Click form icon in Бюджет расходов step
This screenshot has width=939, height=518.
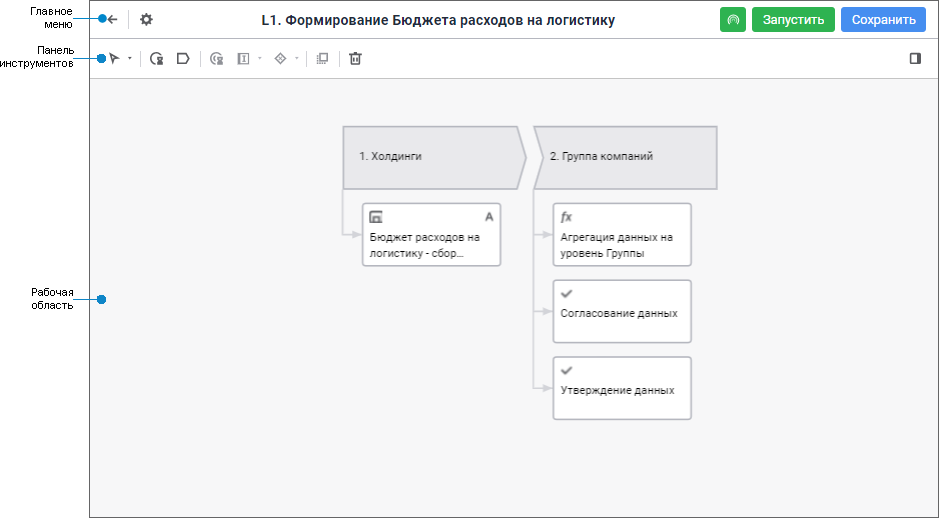376,217
